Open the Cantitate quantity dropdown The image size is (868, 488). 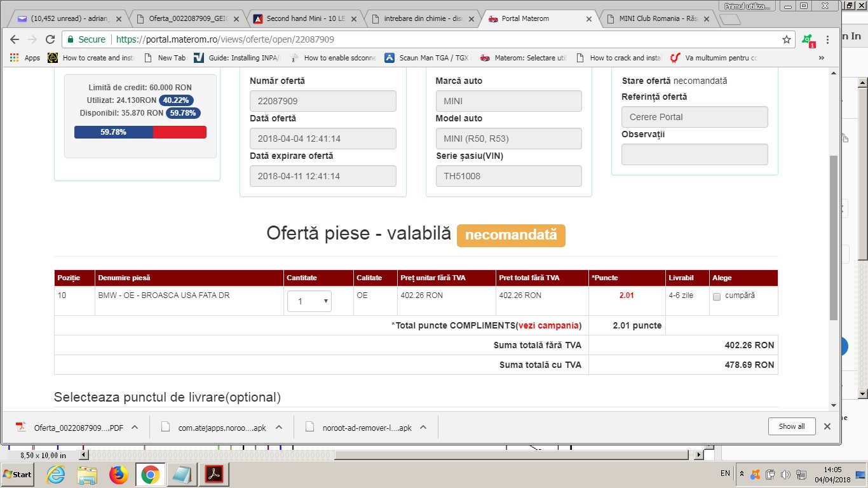point(309,301)
